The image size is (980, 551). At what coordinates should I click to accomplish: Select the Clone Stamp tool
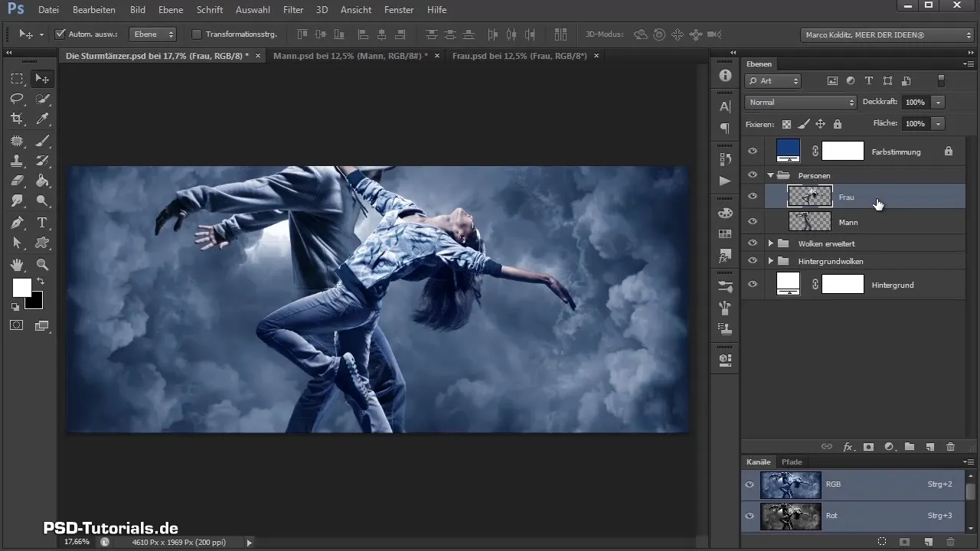[17, 161]
